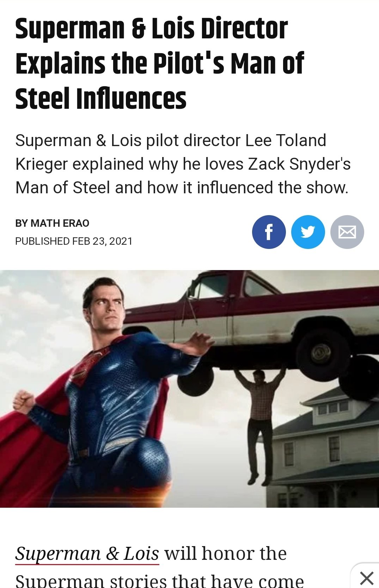The image size is (379, 588).
Task: Share the article on Twitter
Action: 308,232
